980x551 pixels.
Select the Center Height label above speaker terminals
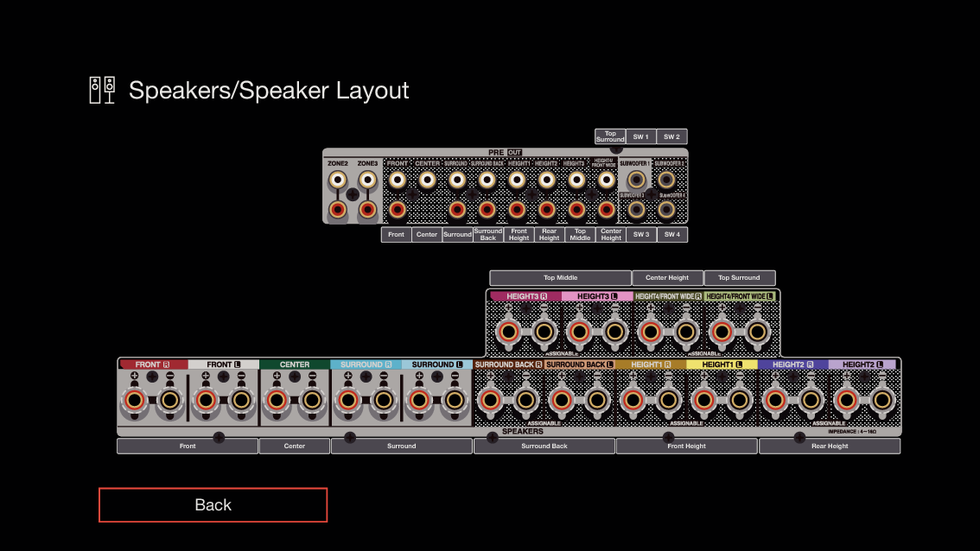click(x=667, y=278)
